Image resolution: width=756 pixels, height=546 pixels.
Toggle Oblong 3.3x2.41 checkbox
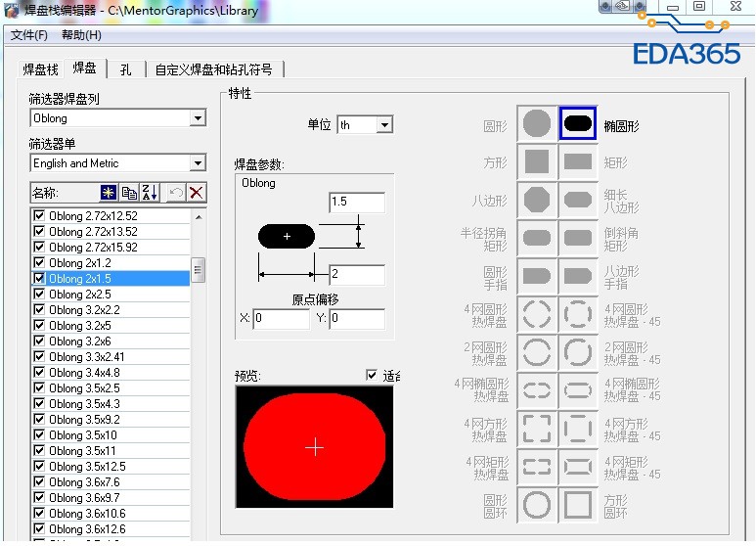(x=39, y=357)
